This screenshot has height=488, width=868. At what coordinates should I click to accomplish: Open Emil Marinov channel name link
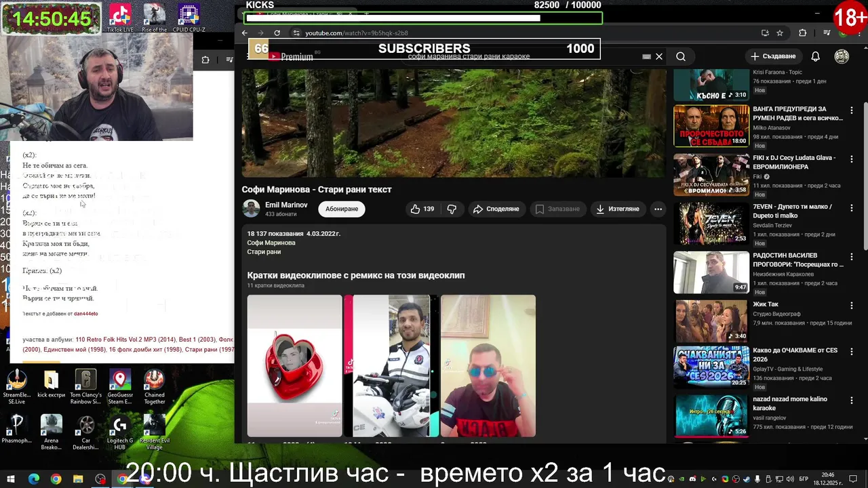pyautogui.click(x=286, y=205)
